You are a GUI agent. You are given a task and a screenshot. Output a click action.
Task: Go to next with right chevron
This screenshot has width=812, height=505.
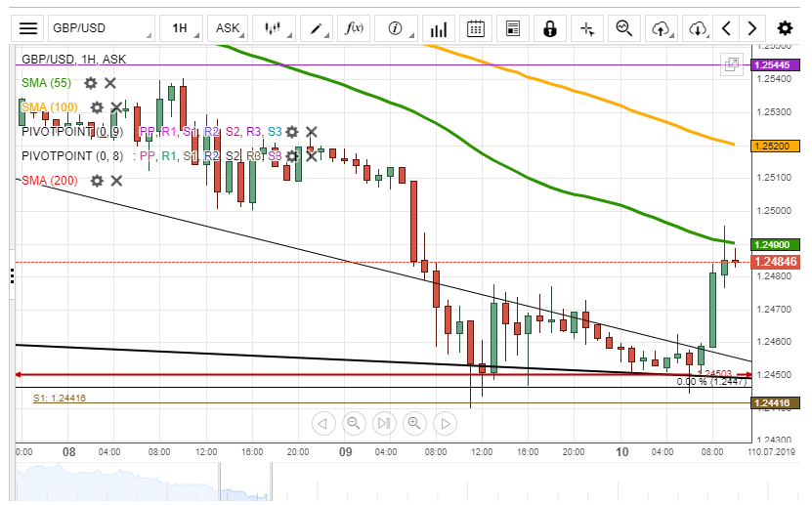[752, 28]
